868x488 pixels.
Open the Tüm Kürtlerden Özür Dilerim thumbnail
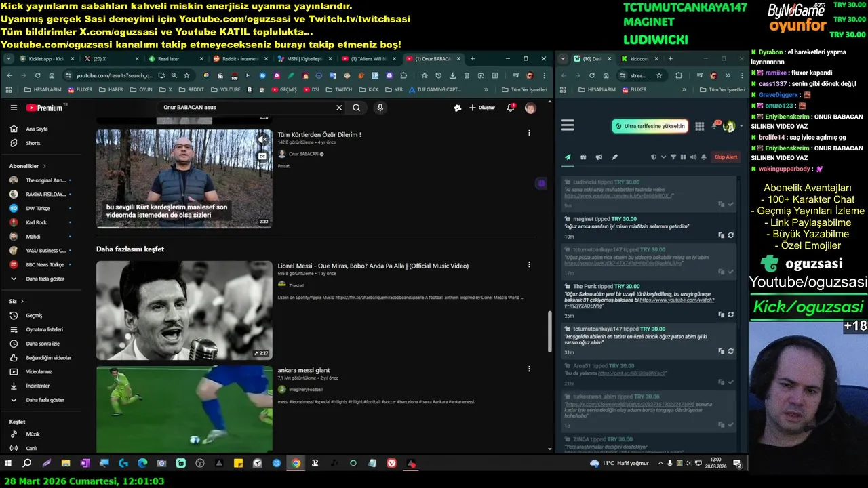184,179
